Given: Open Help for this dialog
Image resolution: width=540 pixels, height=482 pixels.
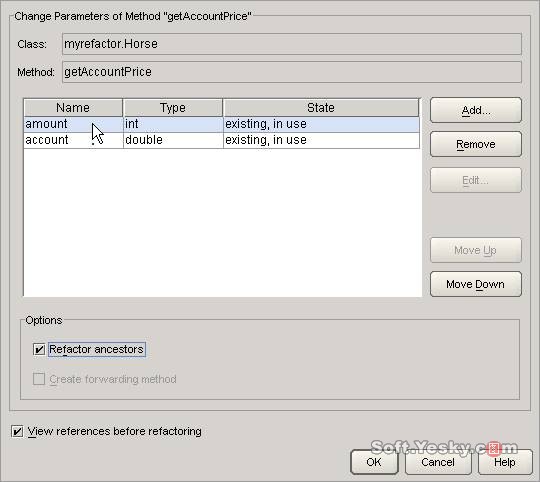Looking at the screenshot, I should [x=505, y=462].
